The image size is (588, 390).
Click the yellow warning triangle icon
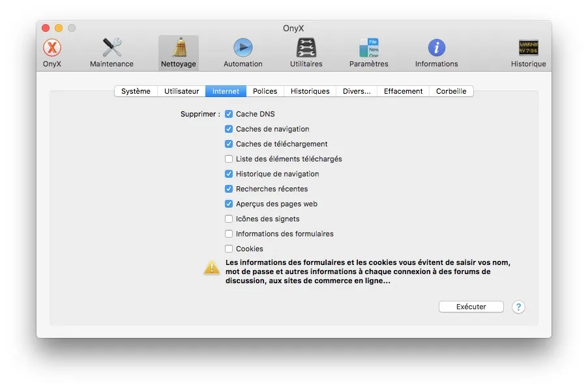[211, 268]
